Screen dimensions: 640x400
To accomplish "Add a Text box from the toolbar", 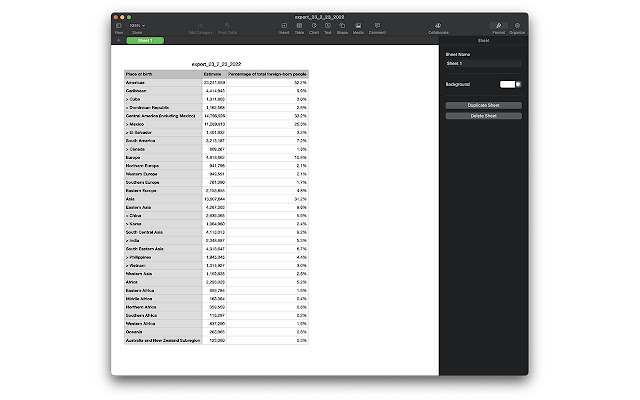I will coord(327,25).
